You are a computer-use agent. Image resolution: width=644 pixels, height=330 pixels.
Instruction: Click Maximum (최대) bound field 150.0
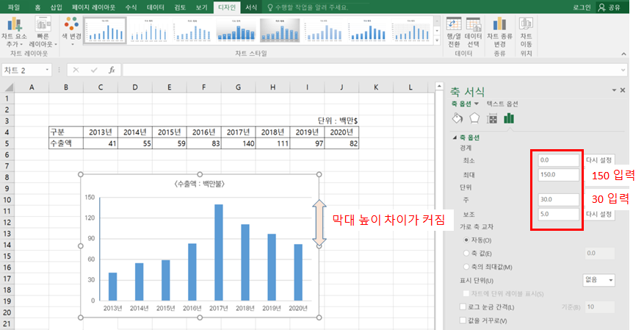[x=559, y=175]
